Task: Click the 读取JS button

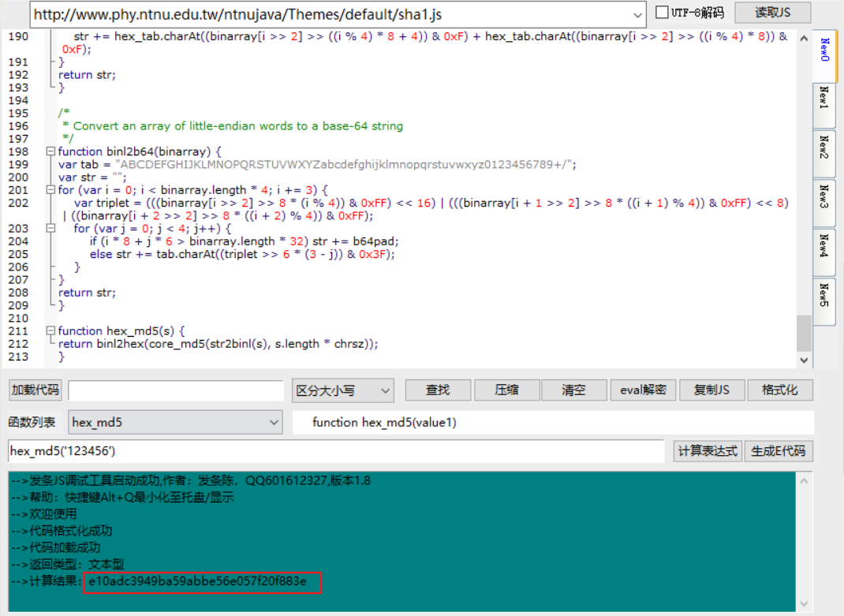Action: [x=773, y=12]
